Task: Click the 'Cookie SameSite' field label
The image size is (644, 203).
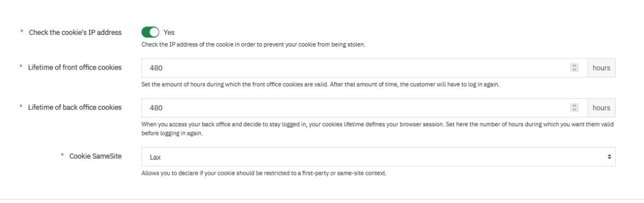Action: coord(95,156)
